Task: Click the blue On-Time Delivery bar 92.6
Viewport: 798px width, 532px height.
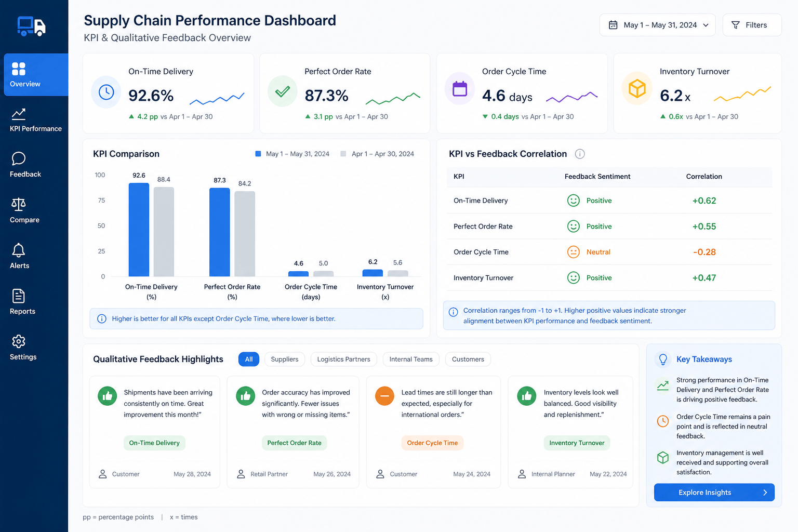Action: click(x=139, y=230)
